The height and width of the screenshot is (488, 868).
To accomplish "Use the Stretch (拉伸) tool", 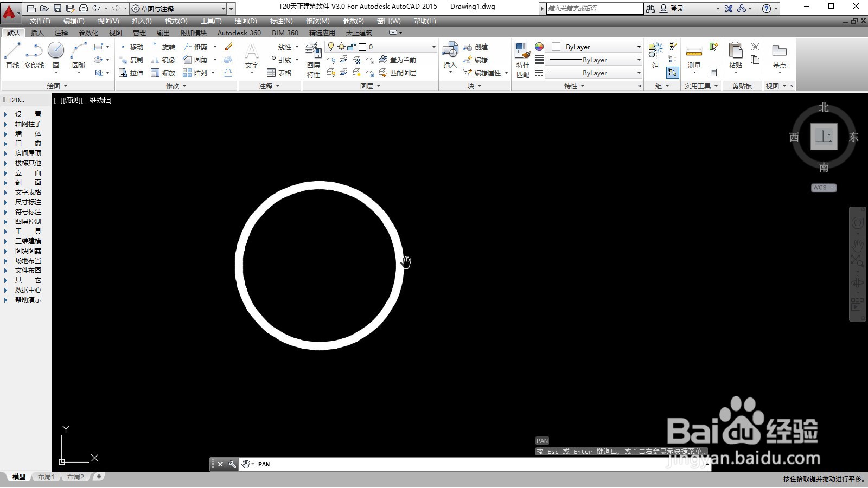I will [x=131, y=73].
